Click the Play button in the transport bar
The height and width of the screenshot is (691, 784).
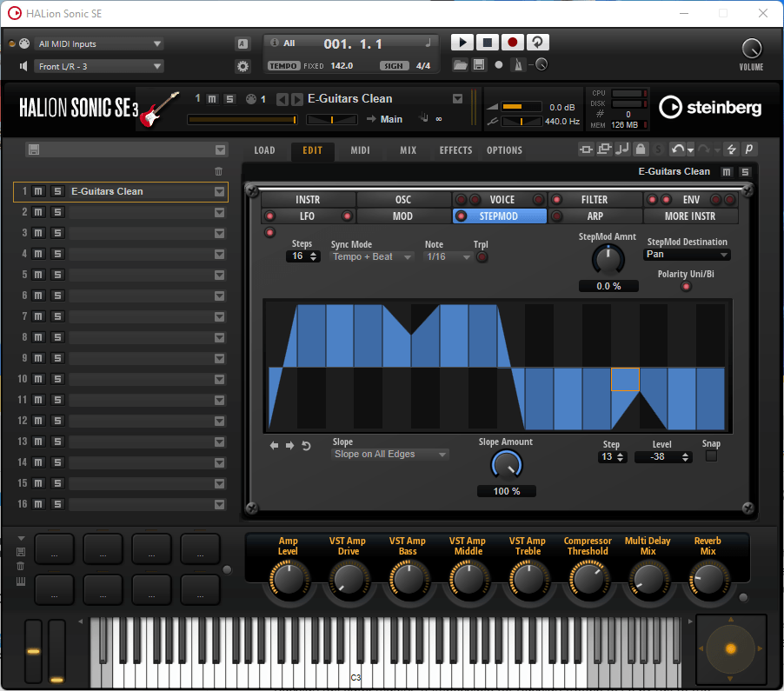462,43
